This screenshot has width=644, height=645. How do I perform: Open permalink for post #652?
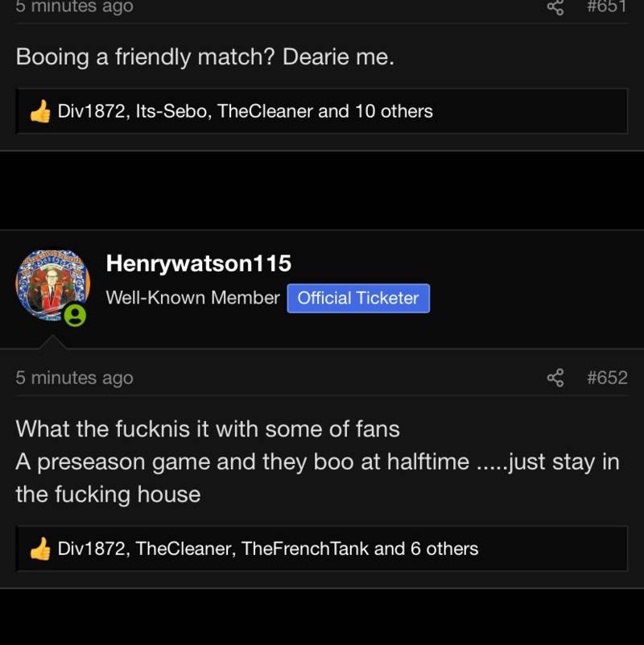coord(607,378)
